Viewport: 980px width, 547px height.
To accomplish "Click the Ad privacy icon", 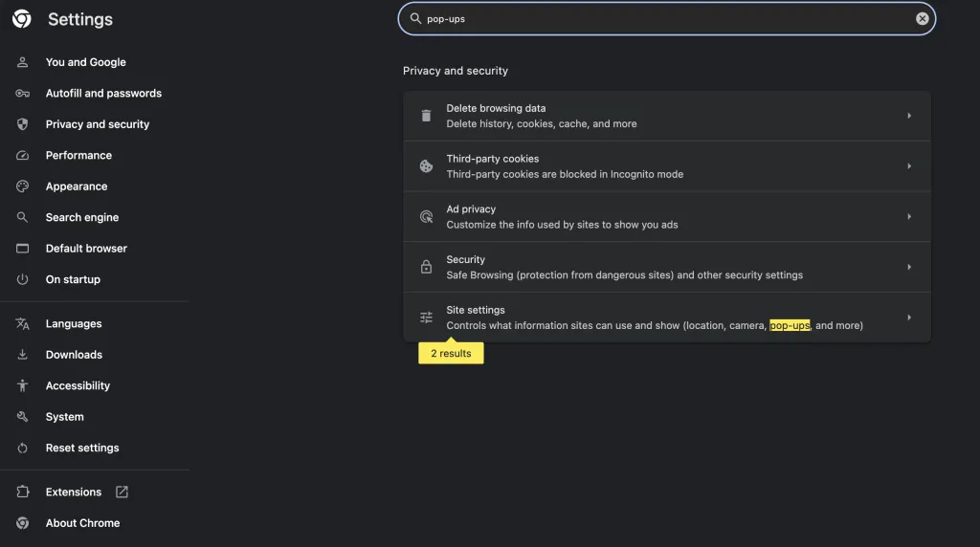I will (426, 217).
